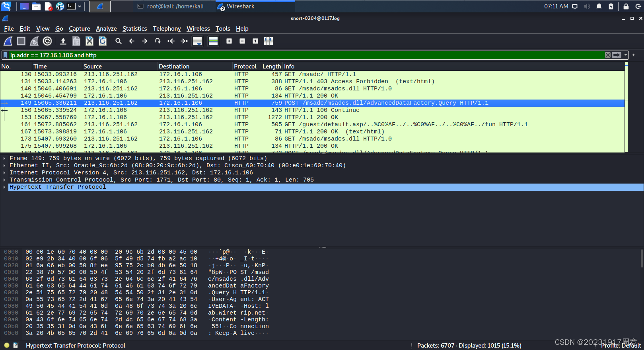Expand Internet Protocol Version 4 section
The image size is (644, 350).
pos(4,172)
